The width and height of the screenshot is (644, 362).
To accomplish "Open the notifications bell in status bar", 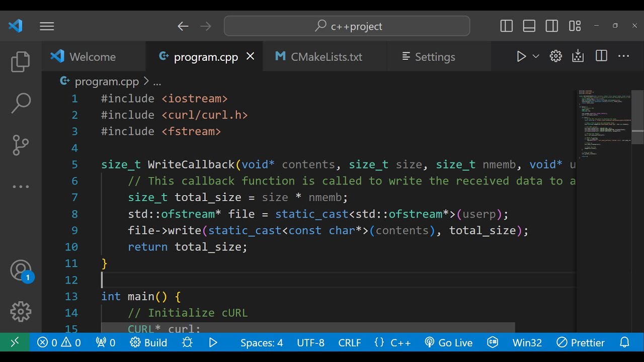I will coord(624,342).
